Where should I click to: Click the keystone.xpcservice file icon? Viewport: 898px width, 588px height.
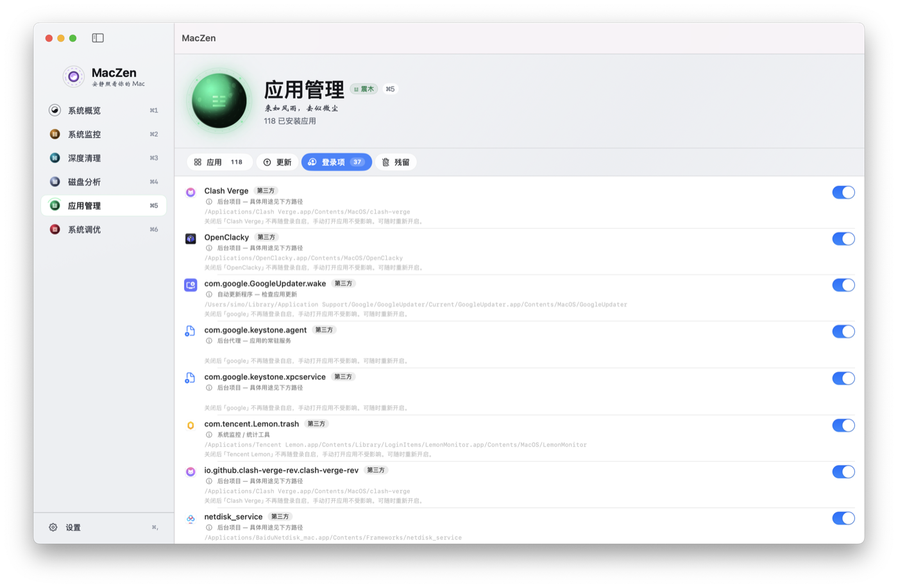(x=191, y=378)
